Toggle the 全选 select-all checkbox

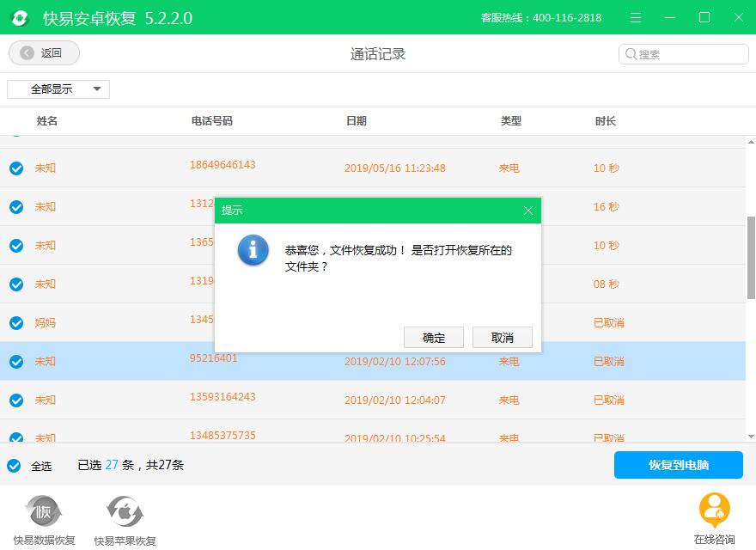(x=15, y=464)
